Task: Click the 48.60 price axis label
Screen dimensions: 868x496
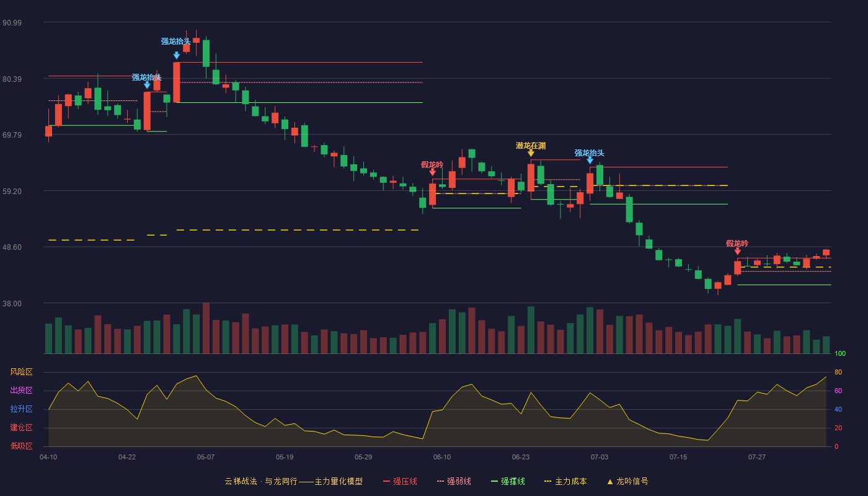Action: coord(12,247)
